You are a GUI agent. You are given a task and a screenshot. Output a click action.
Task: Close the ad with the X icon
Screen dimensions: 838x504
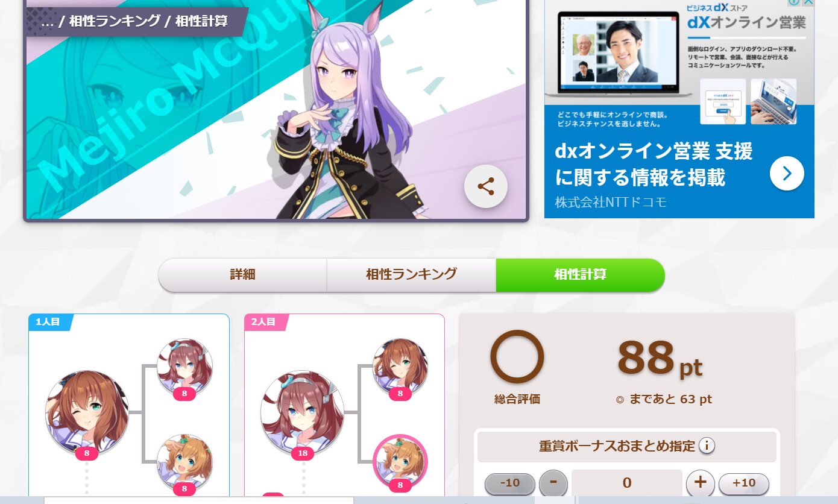pos(808,2)
